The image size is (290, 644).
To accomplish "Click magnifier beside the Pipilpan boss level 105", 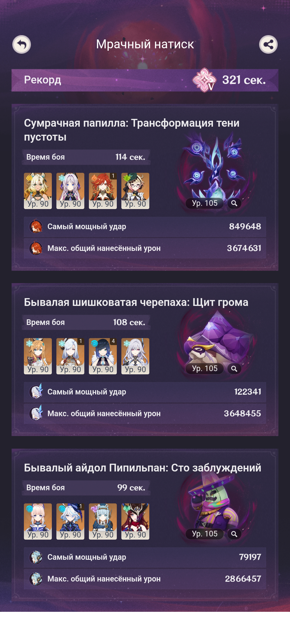I will (x=234, y=534).
